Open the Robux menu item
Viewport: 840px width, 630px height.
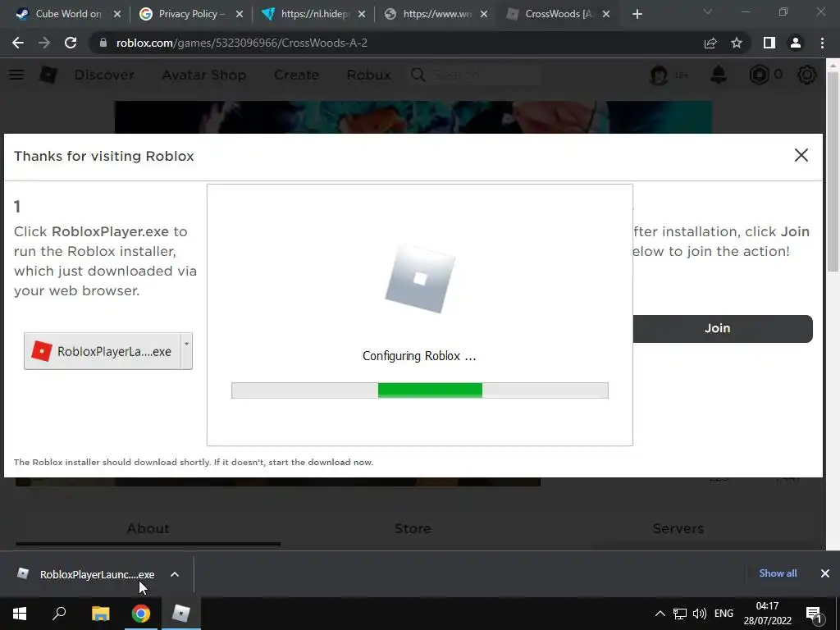pyautogui.click(x=368, y=75)
